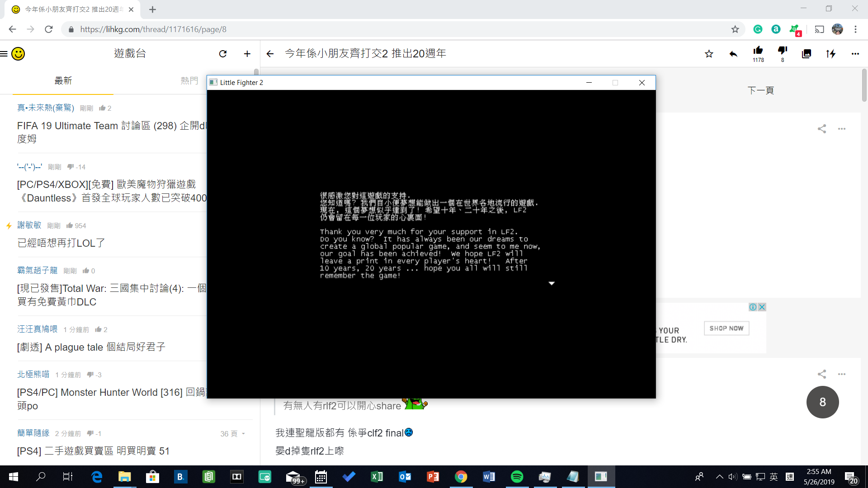The image size is (868, 488).
Task: Open the thread image gallery icon
Action: click(x=807, y=54)
